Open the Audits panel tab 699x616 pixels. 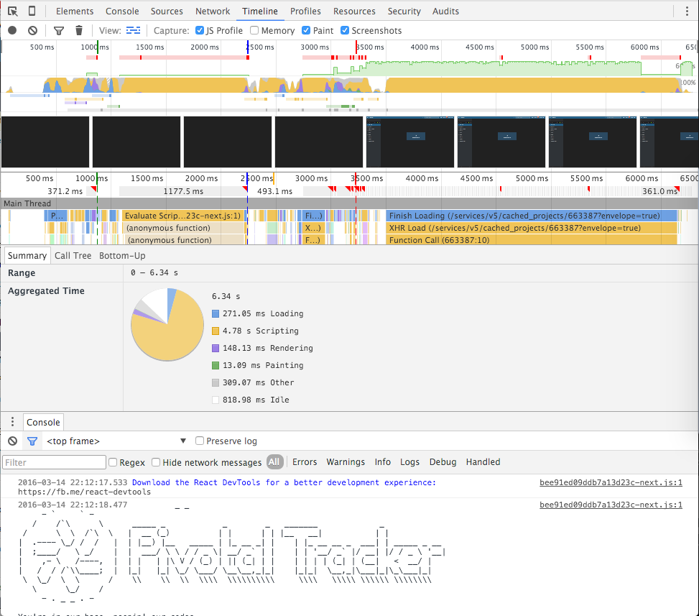pyautogui.click(x=445, y=12)
